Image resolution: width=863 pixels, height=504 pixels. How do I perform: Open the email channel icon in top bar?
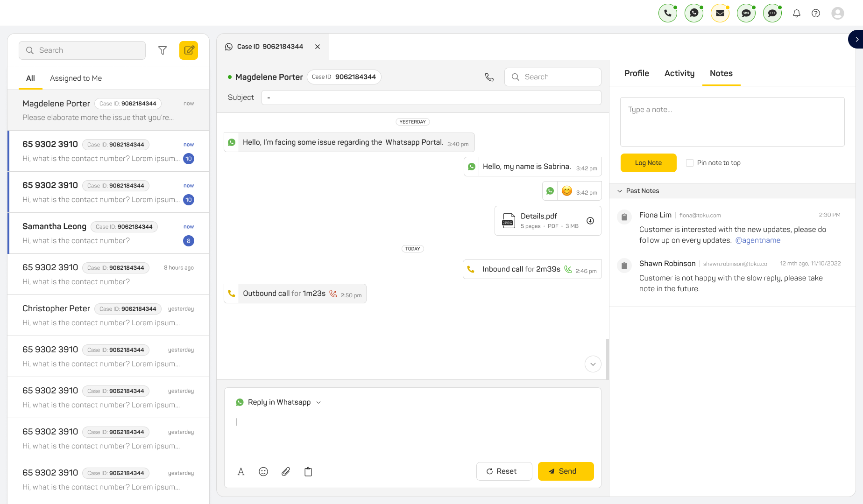pyautogui.click(x=720, y=13)
